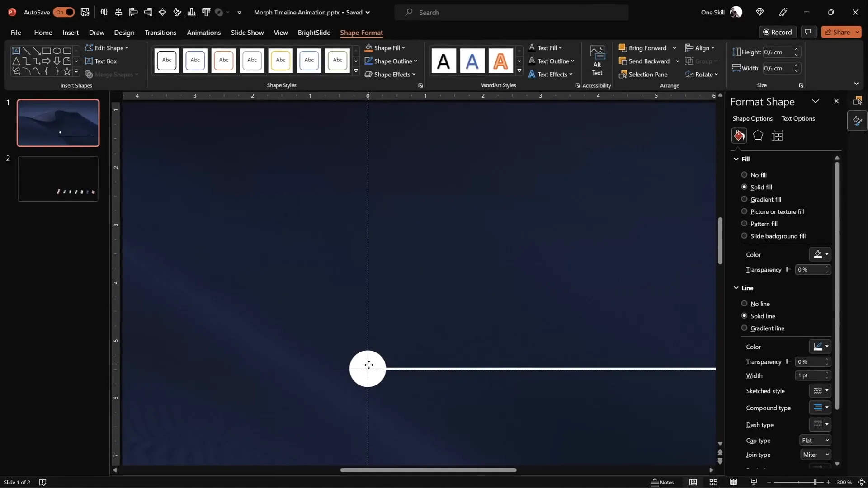
Task: Open the Fill Color picker
Action: 821,254
